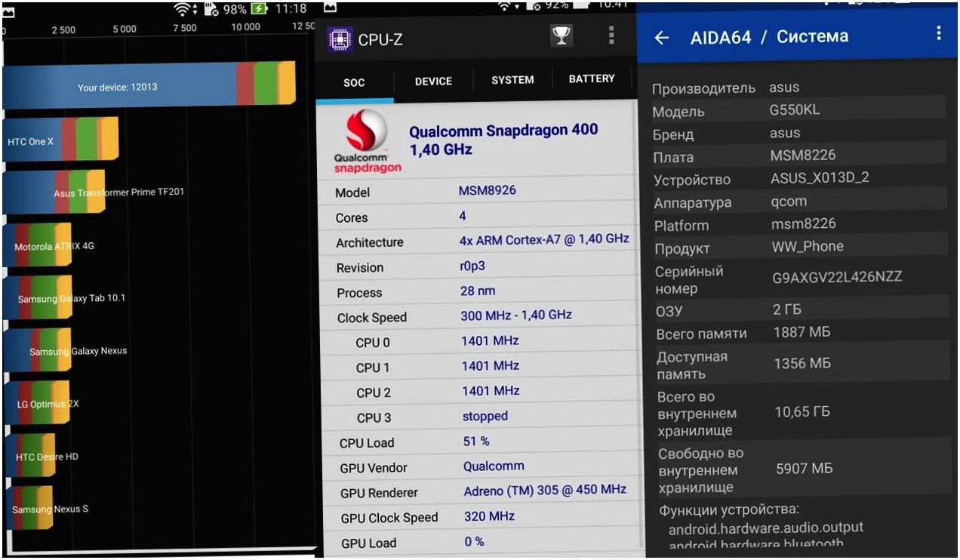Tap the CPU 3 'stopped' value
The height and width of the screenshot is (560, 960).
pyautogui.click(x=485, y=416)
